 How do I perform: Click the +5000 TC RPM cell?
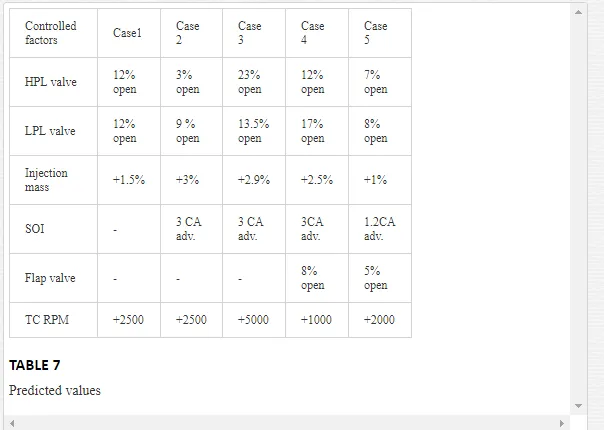click(x=254, y=320)
